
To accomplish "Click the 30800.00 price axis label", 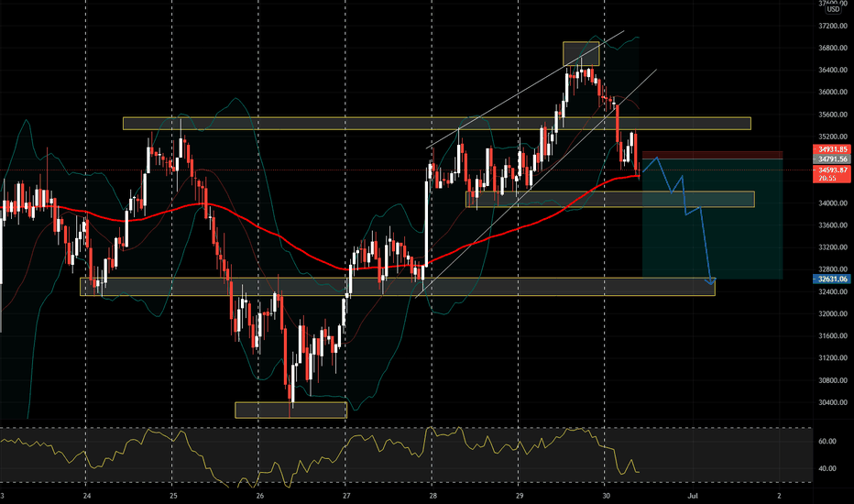I will tap(833, 380).
